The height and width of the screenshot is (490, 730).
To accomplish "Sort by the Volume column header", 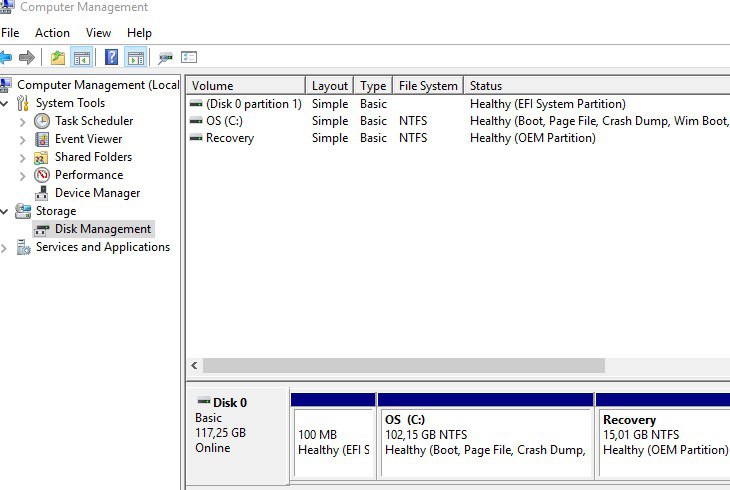I will coord(246,86).
